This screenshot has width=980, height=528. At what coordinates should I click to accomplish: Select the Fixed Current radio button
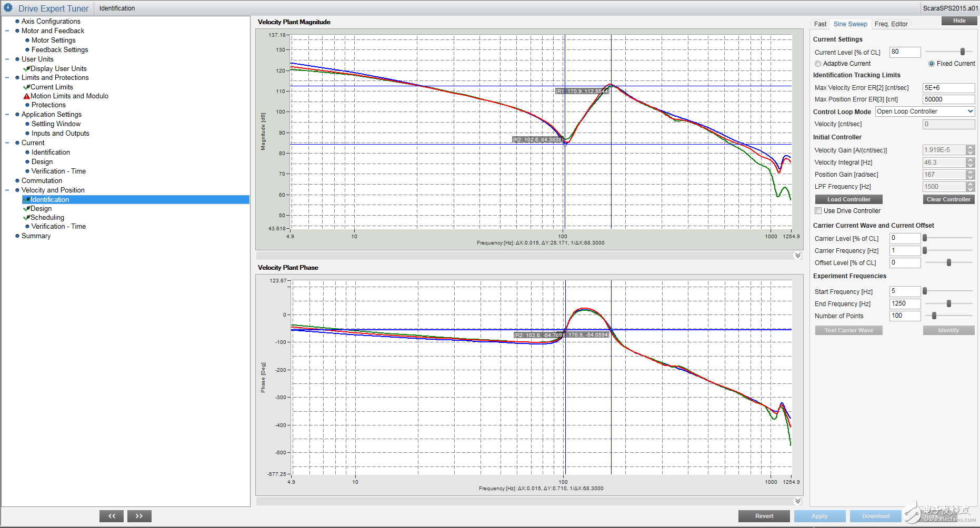tap(932, 64)
